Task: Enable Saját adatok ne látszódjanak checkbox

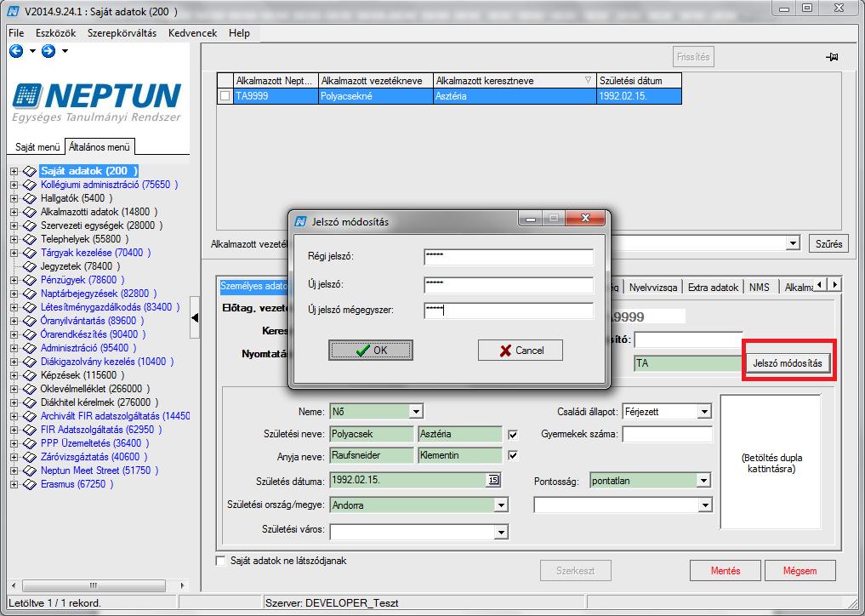Action: point(220,561)
